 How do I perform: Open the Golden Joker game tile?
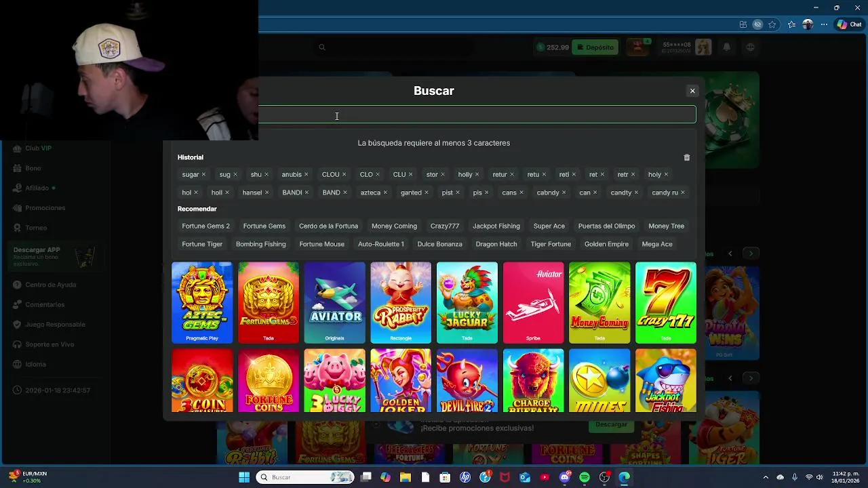(401, 381)
